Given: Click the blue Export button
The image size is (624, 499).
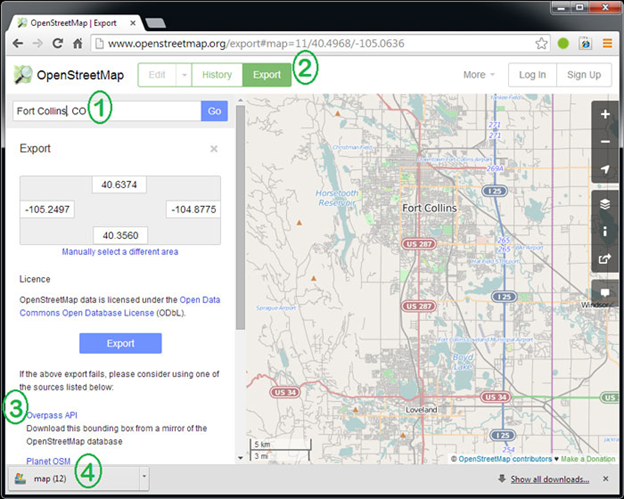Looking at the screenshot, I should [x=120, y=343].
